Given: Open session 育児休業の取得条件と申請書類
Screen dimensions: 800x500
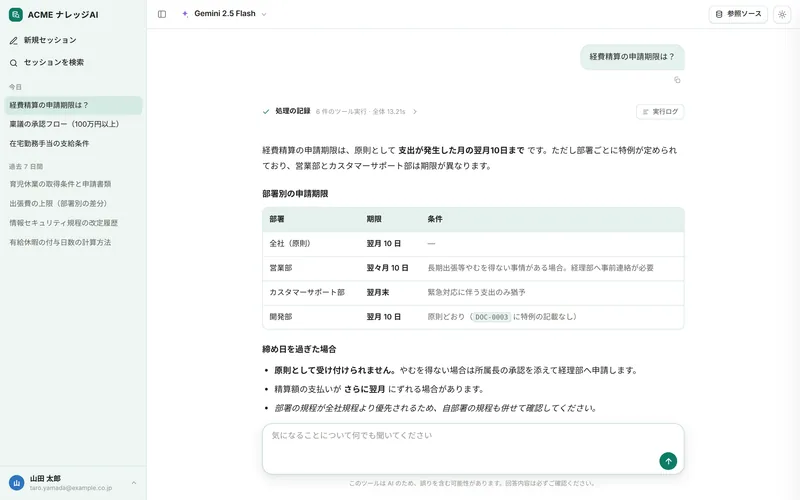Looking at the screenshot, I should tap(73, 184).
